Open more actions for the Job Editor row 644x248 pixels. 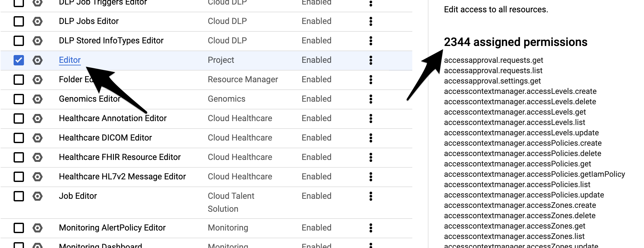click(371, 196)
